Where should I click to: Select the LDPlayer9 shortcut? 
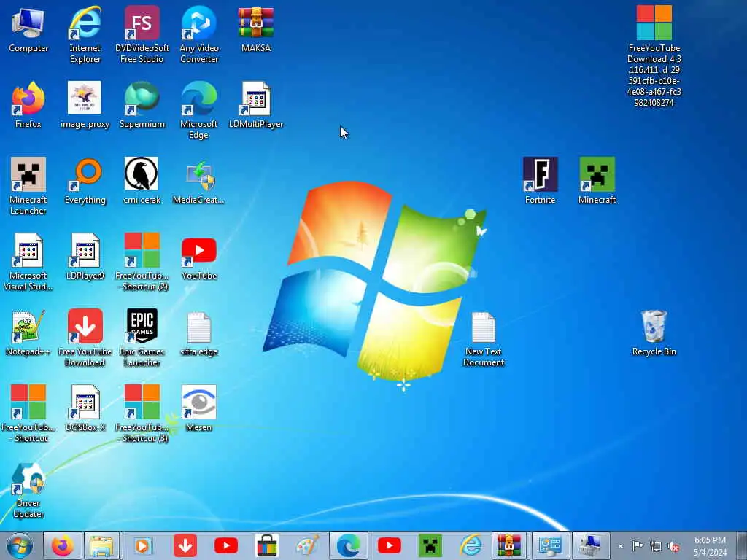point(85,257)
